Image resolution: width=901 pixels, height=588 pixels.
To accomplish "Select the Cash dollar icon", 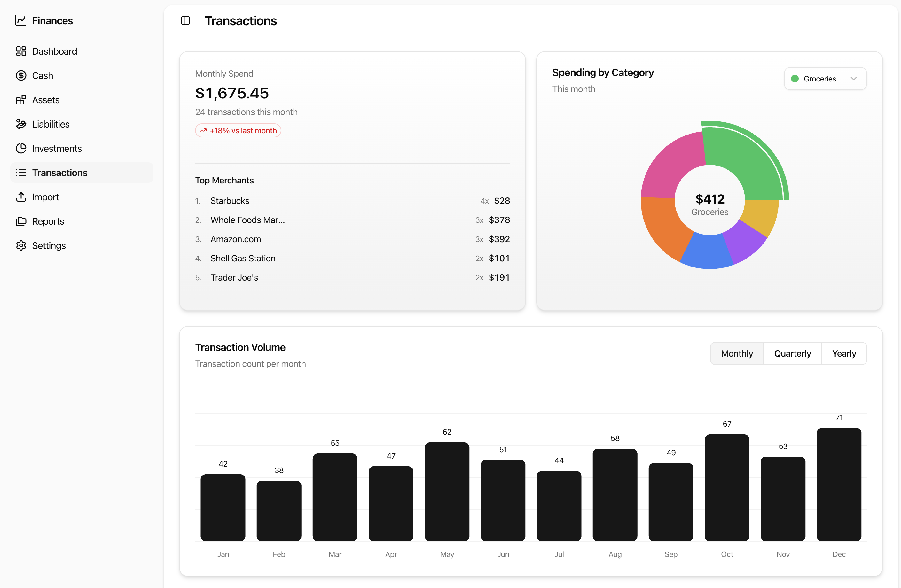I will click(x=21, y=75).
